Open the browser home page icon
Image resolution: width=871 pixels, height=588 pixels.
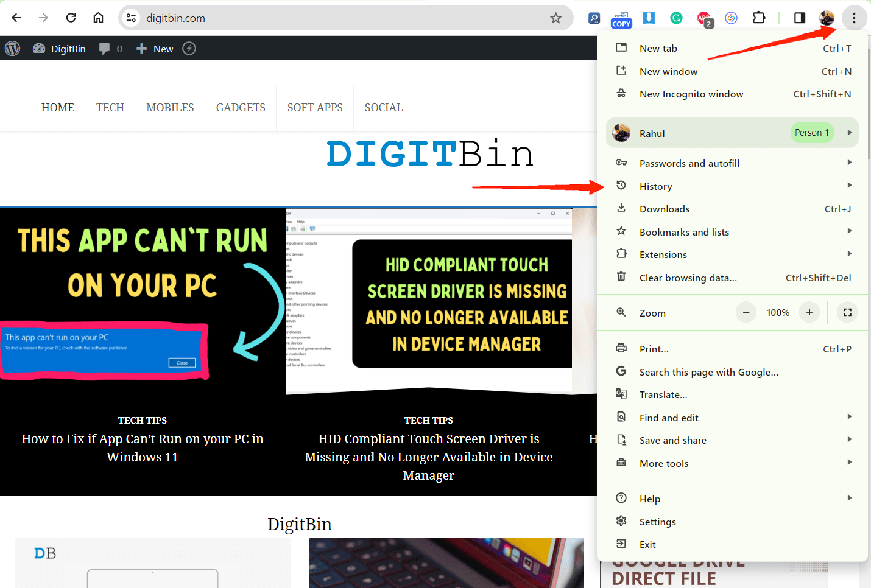(98, 18)
